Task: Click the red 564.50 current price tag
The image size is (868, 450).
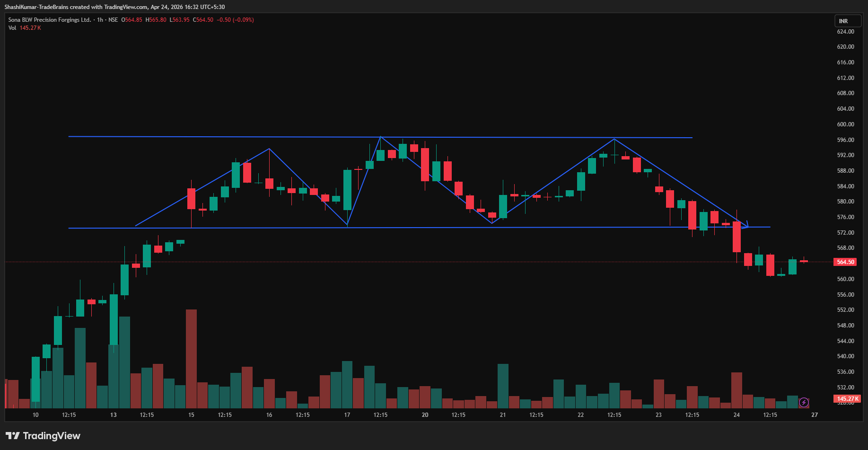Action: point(845,262)
